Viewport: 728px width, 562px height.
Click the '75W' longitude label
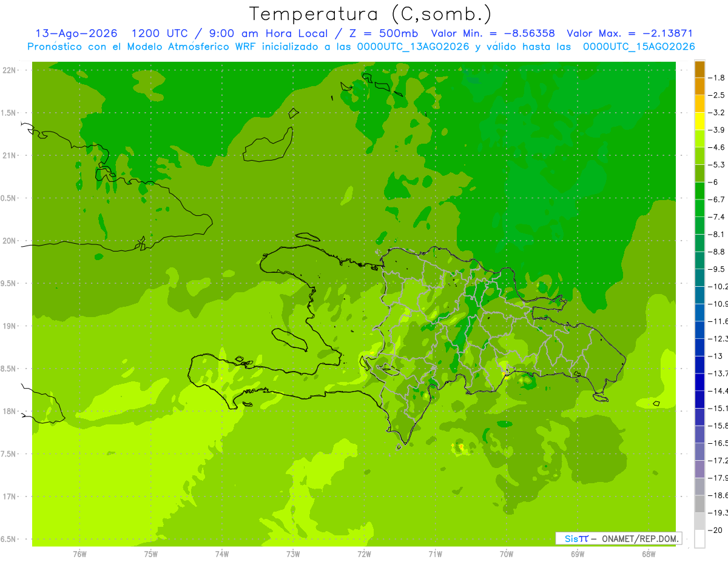coord(151,554)
